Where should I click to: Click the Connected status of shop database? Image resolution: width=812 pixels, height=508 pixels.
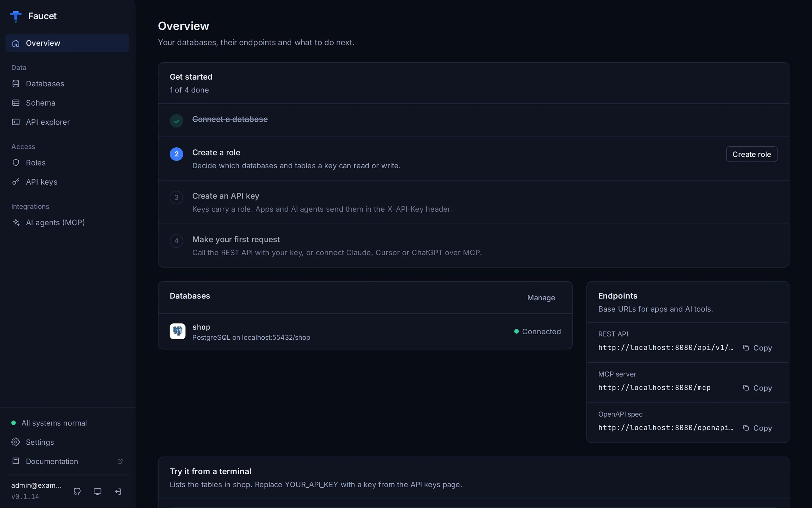click(x=538, y=332)
